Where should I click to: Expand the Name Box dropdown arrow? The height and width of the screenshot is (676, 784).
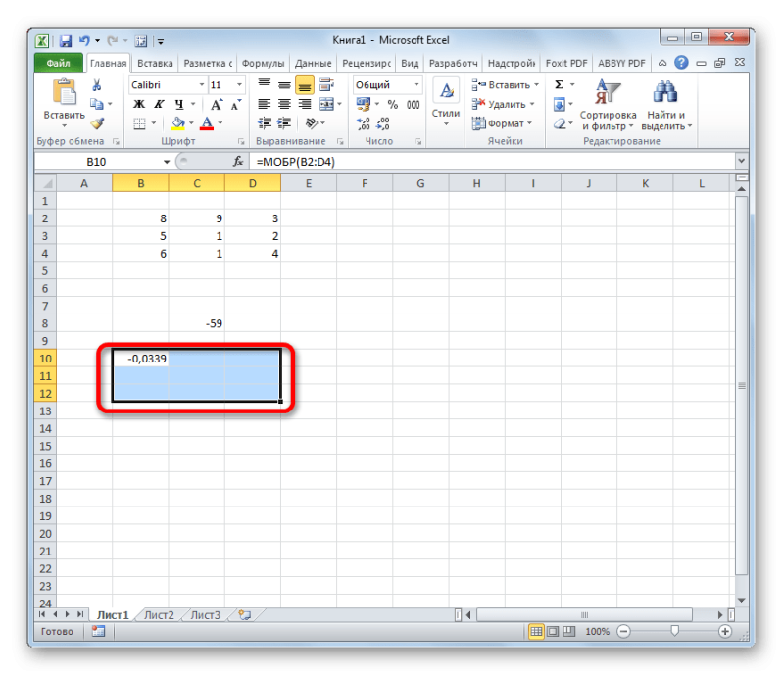coord(167,162)
